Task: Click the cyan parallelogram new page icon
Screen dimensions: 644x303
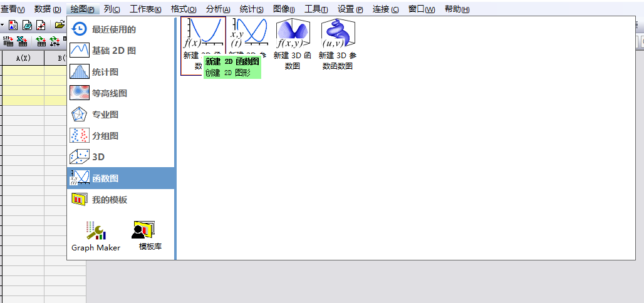Action: click(x=27, y=25)
